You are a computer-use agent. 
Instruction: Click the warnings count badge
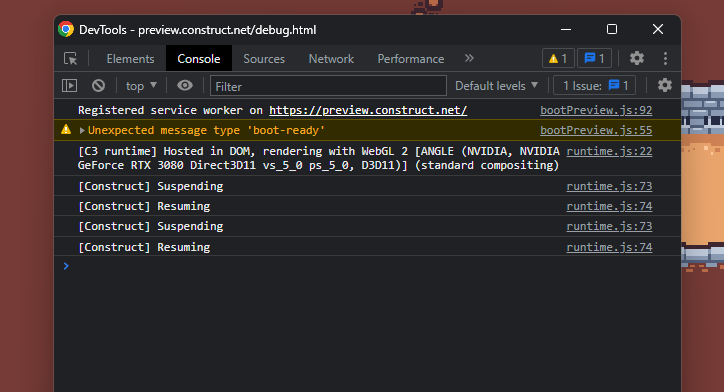[x=558, y=58]
